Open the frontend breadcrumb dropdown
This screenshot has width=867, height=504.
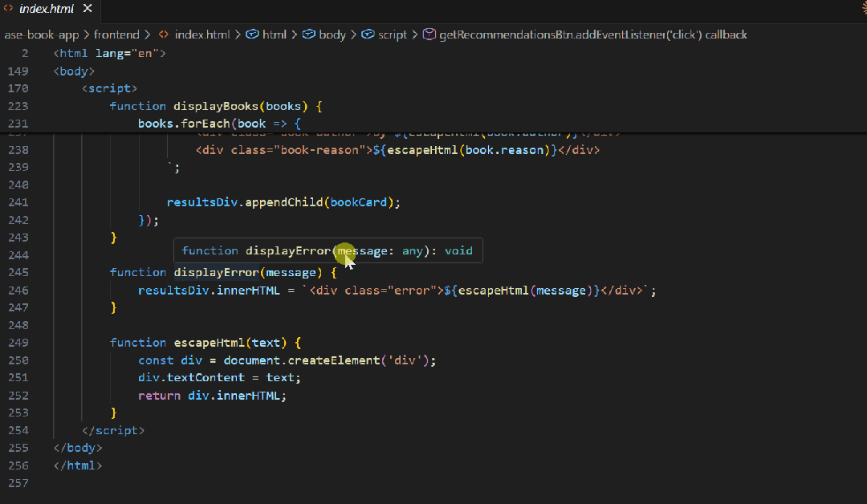click(x=117, y=35)
